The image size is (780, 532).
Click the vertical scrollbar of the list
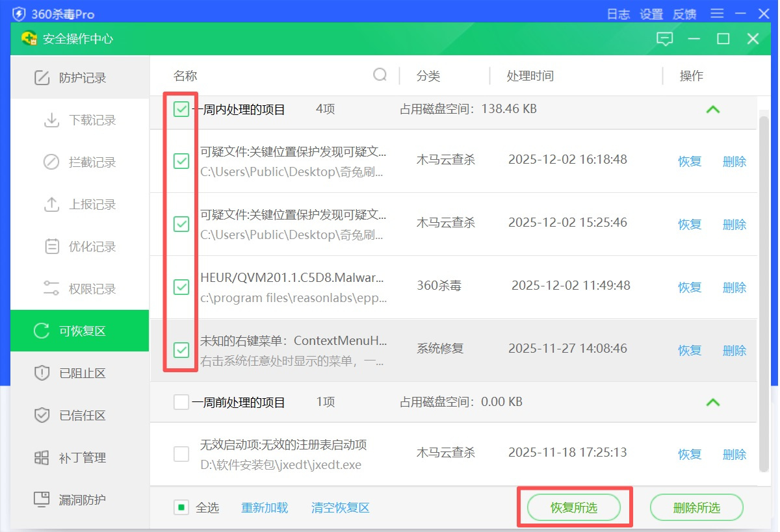tap(764, 292)
